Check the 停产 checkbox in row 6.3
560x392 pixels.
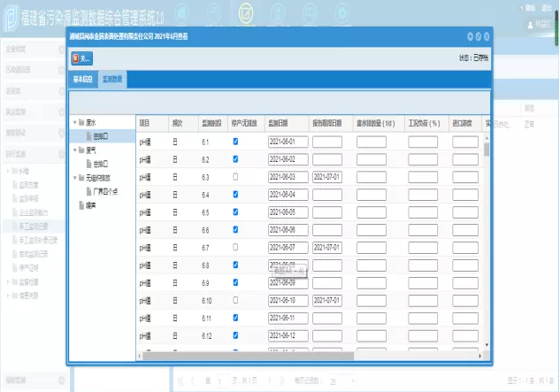click(x=235, y=177)
